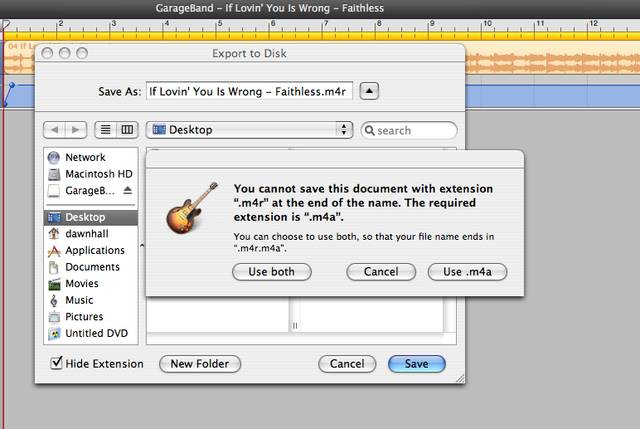The height and width of the screenshot is (429, 640).
Task: Click the column resize handle in the file browser
Action: (295, 325)
